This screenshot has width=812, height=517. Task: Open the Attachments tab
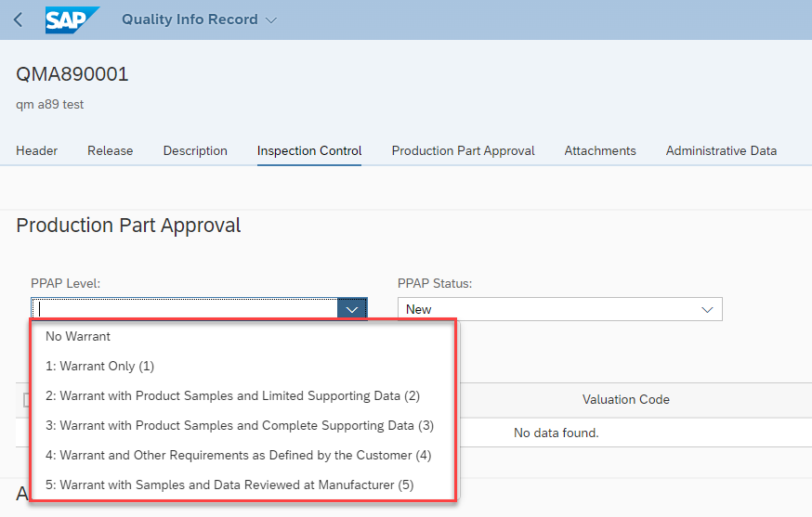click(x=600, y=150)
